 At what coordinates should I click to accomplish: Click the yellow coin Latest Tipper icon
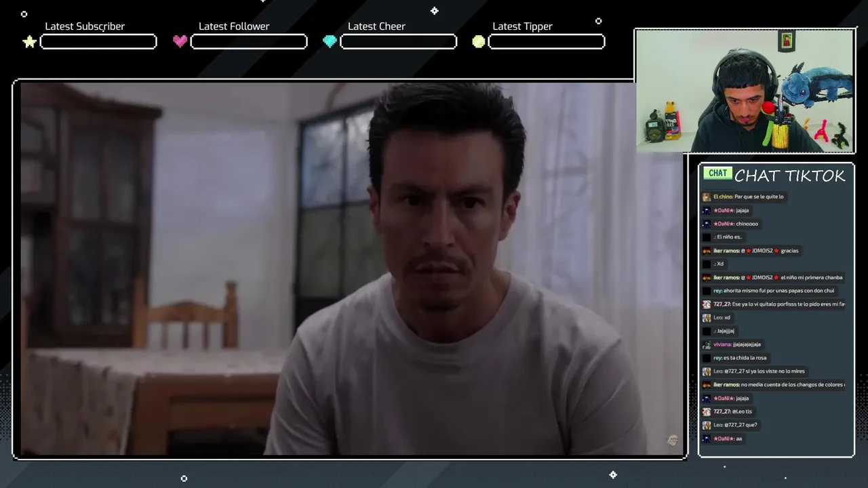coord(479,41)
